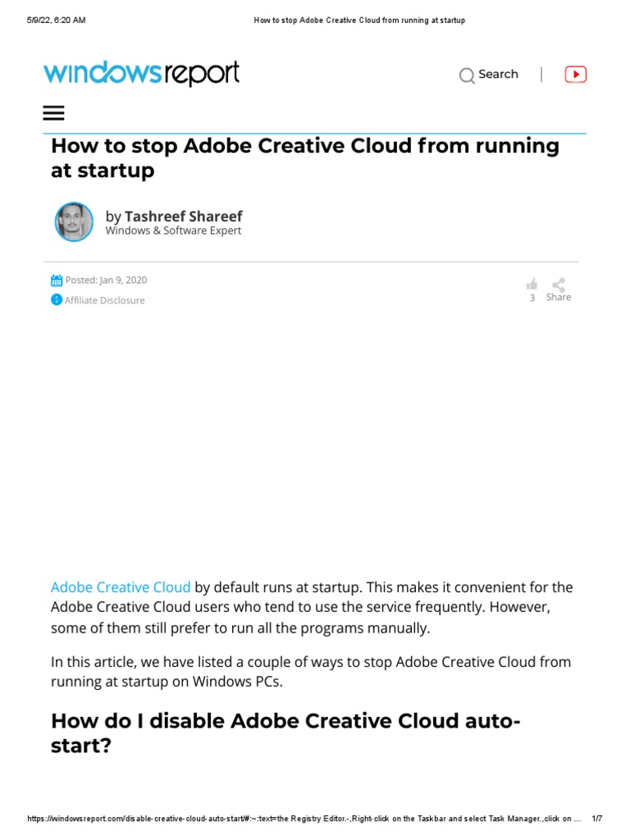
Task: Open the hamburger menu
Action: pos(53,113)
